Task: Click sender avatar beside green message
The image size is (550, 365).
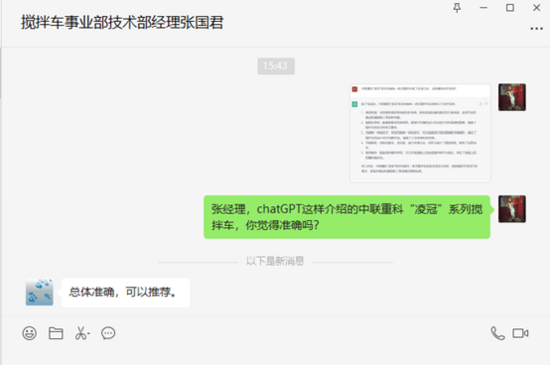Action: [512, 209]
